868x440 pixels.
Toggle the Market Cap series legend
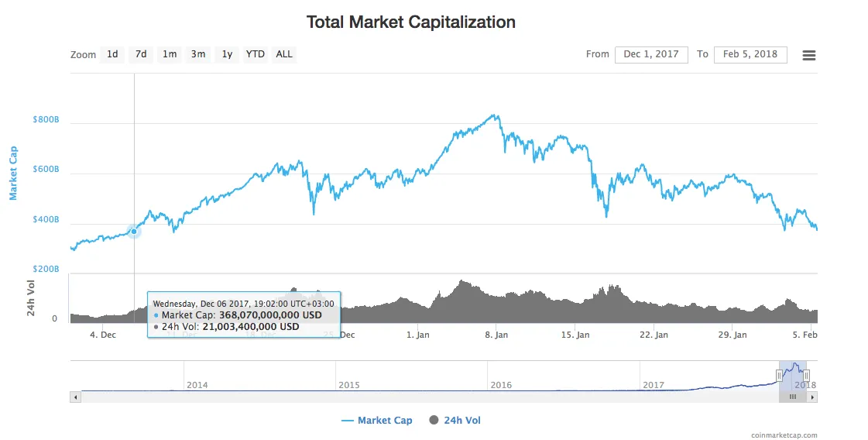377,420
